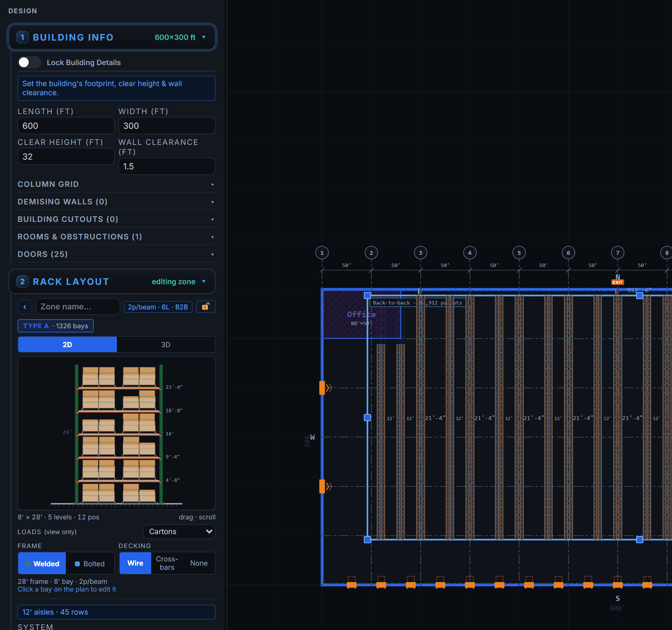Click the Width (ft) input field
672x630 pixels.
click(167, 126)
